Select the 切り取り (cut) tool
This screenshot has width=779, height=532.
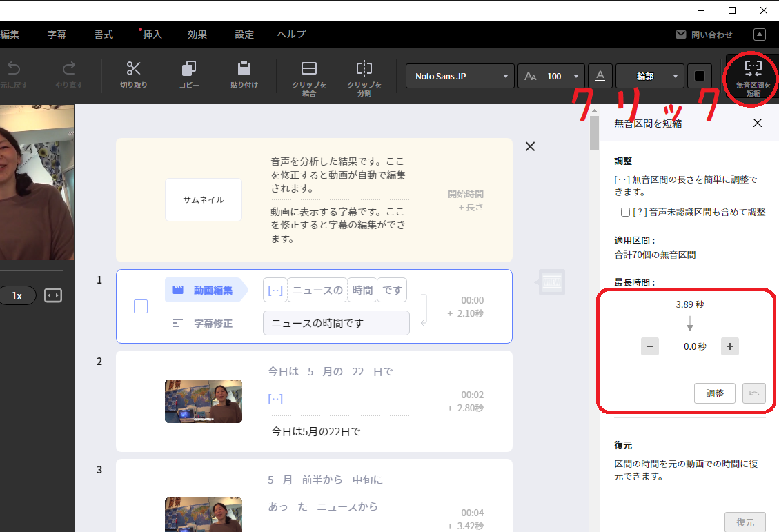tap(132, 75)
